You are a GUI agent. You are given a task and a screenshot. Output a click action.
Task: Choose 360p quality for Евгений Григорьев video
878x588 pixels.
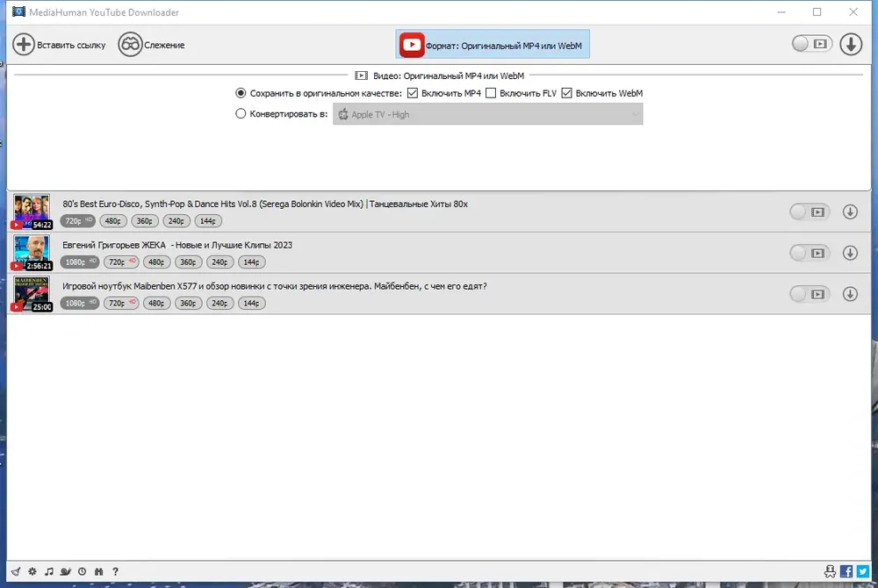pyautogui.click(x=188, y=262)
